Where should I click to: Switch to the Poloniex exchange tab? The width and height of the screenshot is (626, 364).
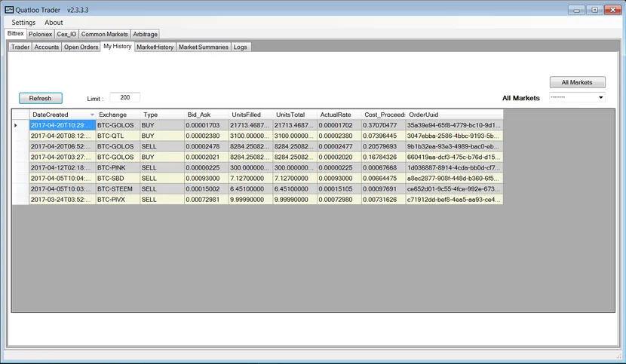coord(40,35)
